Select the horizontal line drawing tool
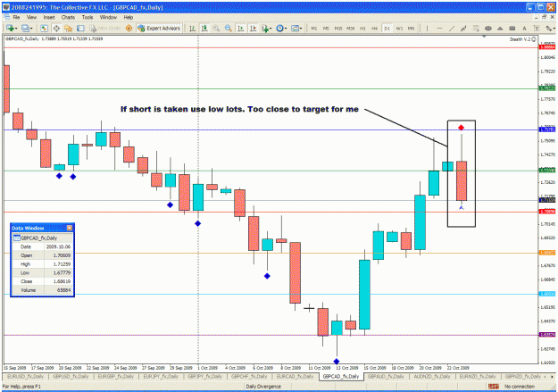The height and width of the screenshot is (392, 558). click(439, 28)
